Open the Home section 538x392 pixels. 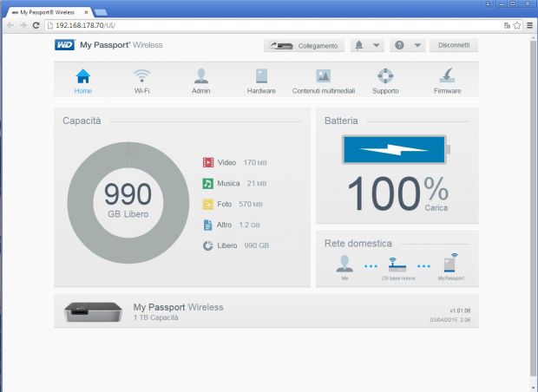[x=83, y=81]
